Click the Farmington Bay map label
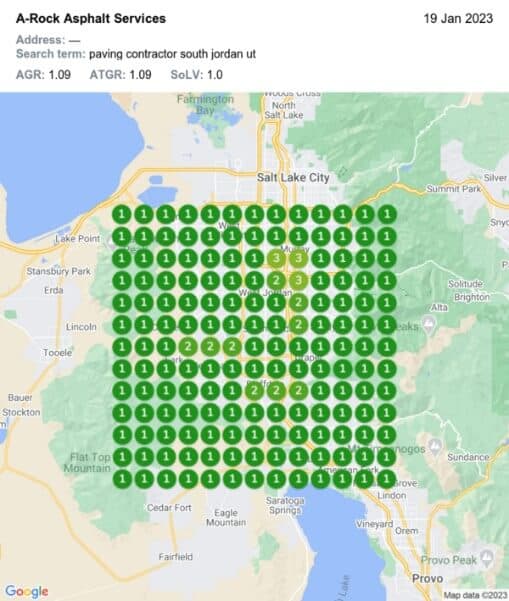The height and width of the screenshot is (601, 509). 205,104
